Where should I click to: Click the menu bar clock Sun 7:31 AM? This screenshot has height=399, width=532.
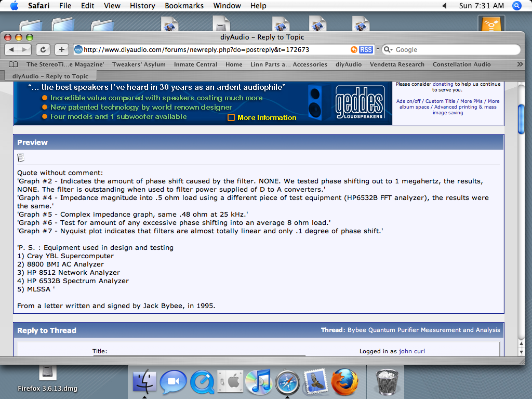coord(481,6)
